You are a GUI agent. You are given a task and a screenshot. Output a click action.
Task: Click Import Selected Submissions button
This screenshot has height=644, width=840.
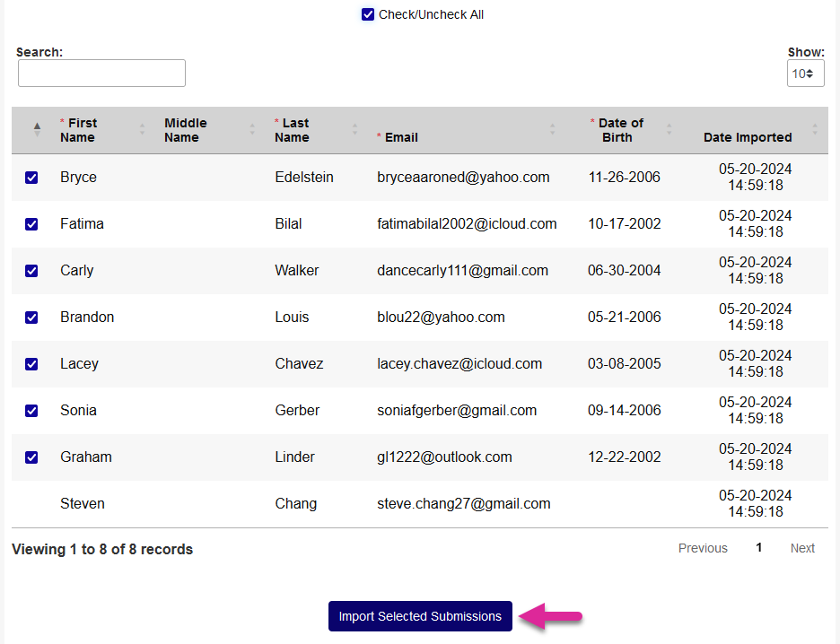click(420, 616)
